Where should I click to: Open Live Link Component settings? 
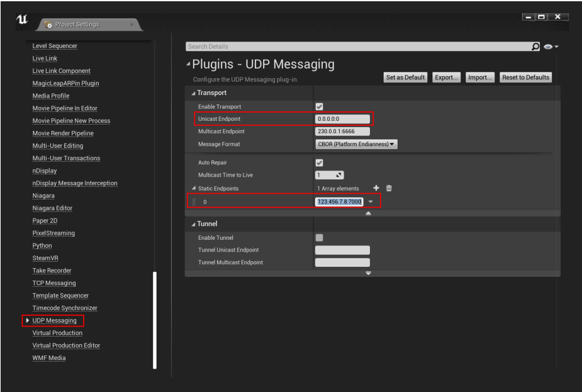[x=61, y=71]
